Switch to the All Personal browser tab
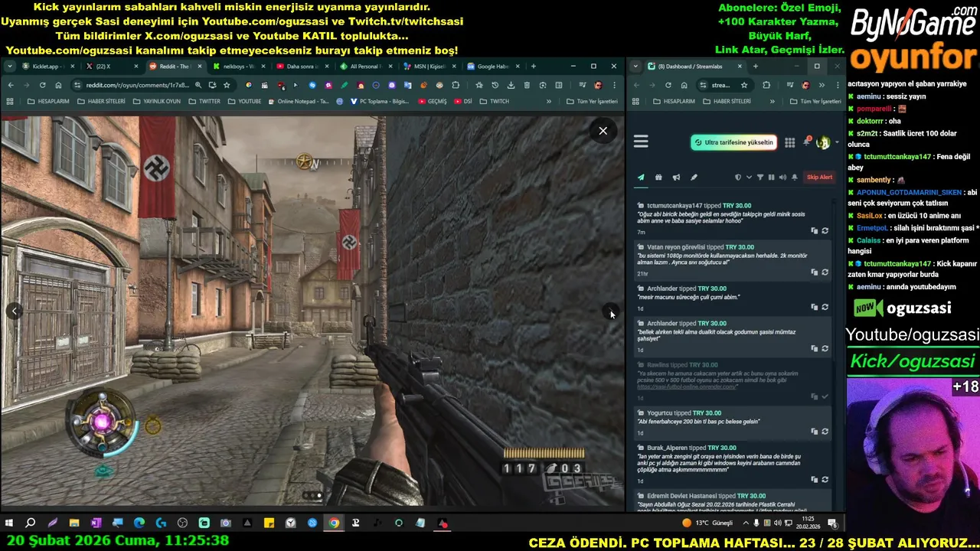 coord(365,67)
